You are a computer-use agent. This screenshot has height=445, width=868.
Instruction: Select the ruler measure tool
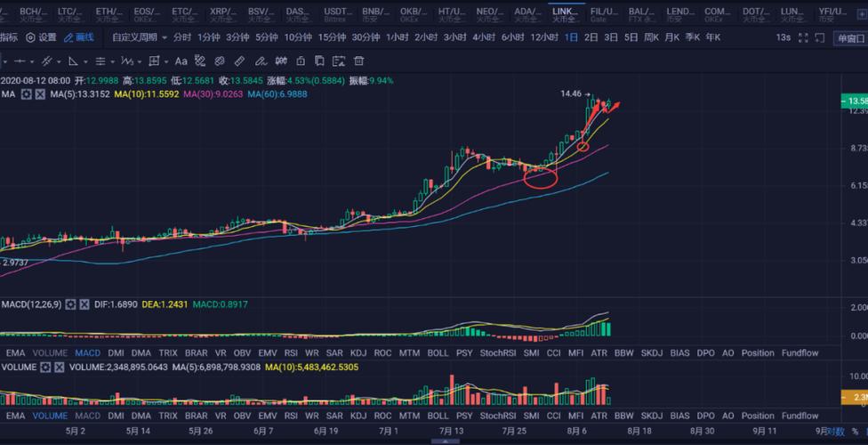pyautogui.click(x=239, y=61)
